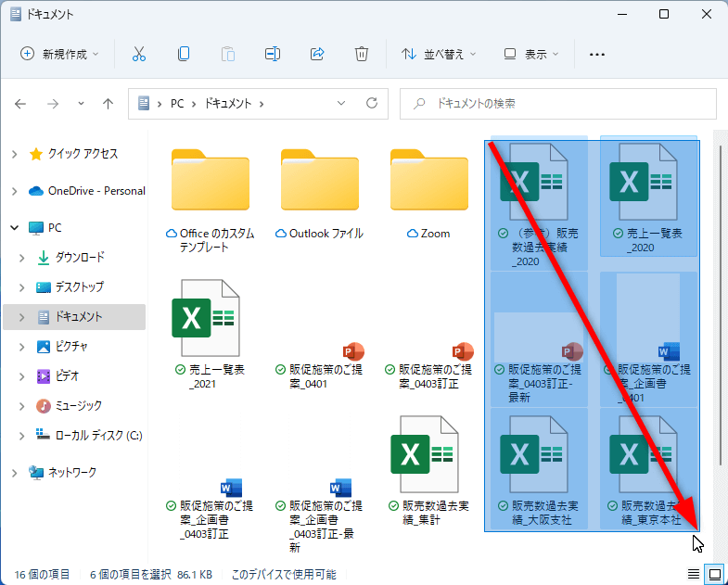Select ダウンロード in the navigation pane

(x=79, y=257)
